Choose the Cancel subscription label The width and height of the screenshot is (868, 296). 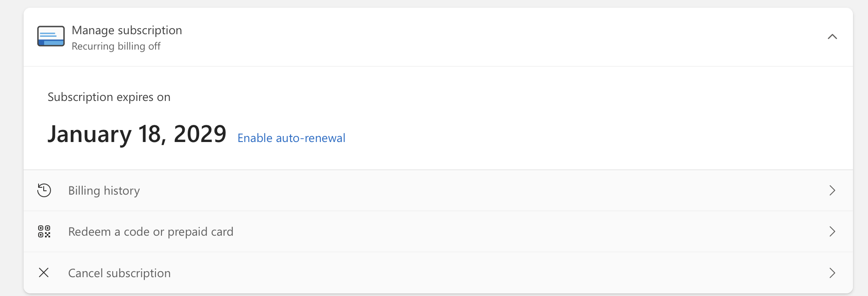click(119, 273)
